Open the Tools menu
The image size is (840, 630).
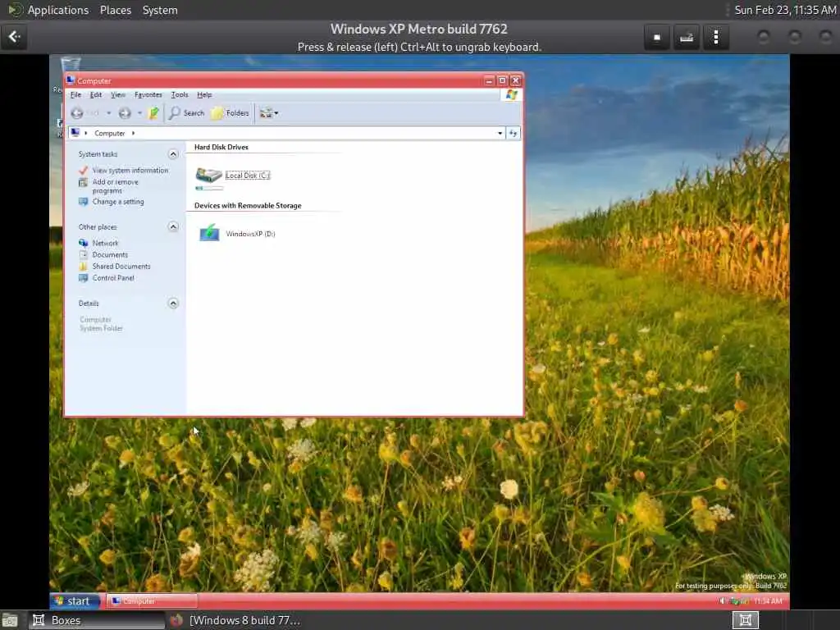coord(180,95)
